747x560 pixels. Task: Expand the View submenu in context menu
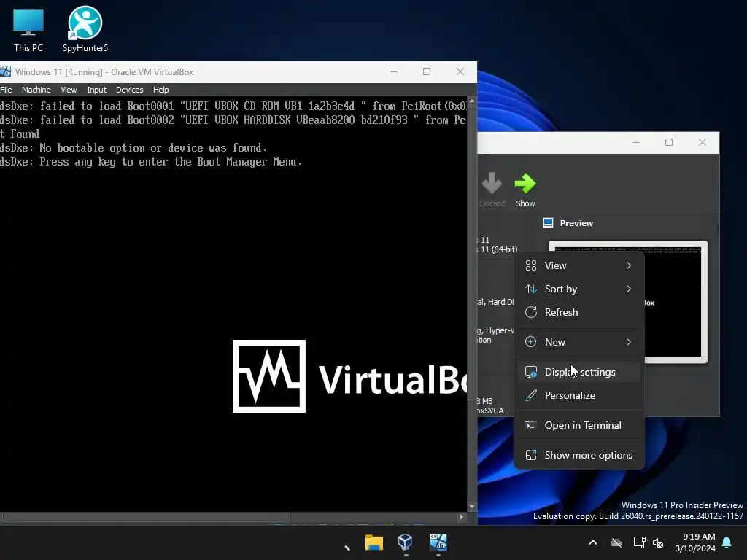(579, 265)
